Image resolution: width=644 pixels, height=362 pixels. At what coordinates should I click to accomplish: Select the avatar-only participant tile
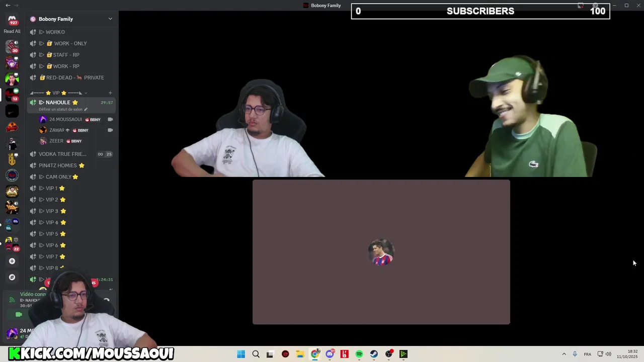(381, 252)
